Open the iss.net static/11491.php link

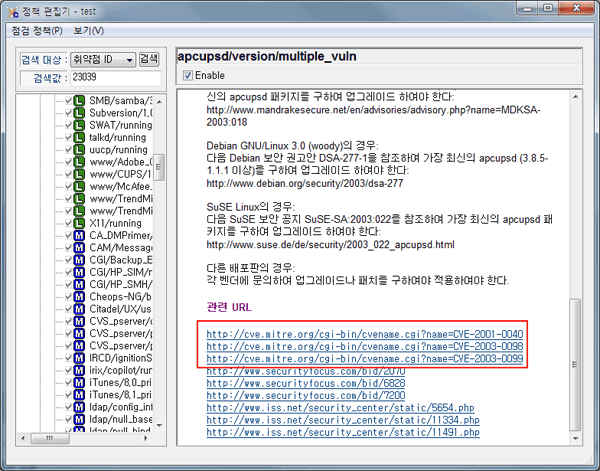pyautogui.click(x=343, y=432)
